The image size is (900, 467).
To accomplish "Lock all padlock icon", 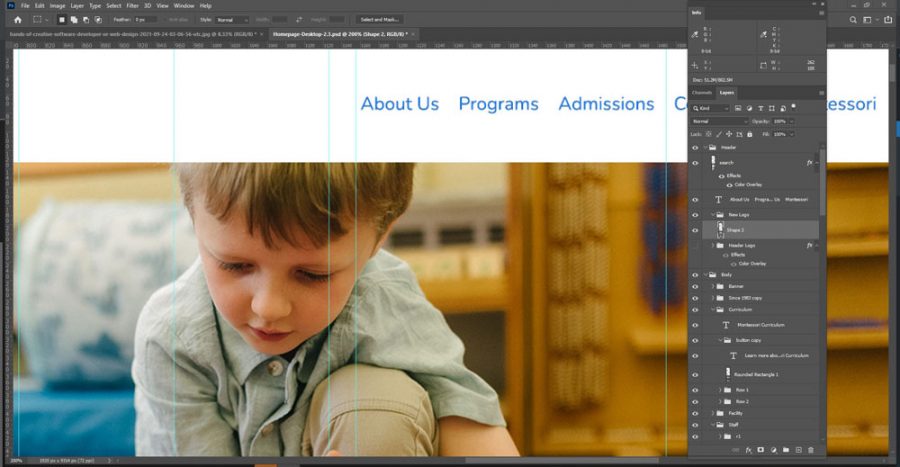I will [x=749, y=134].
